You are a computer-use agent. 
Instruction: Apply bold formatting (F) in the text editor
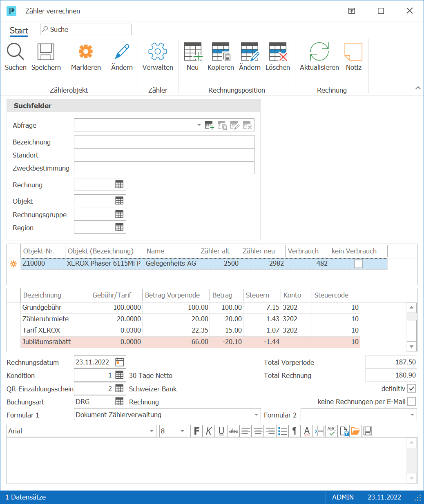(197, 431)
